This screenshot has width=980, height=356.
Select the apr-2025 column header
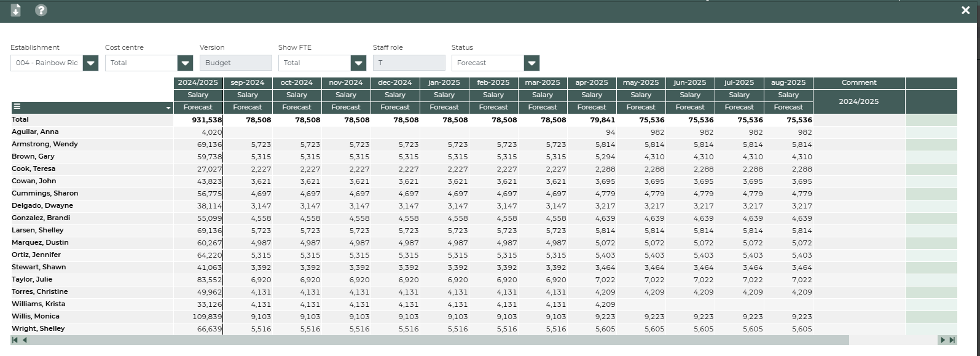click(592, 82)
